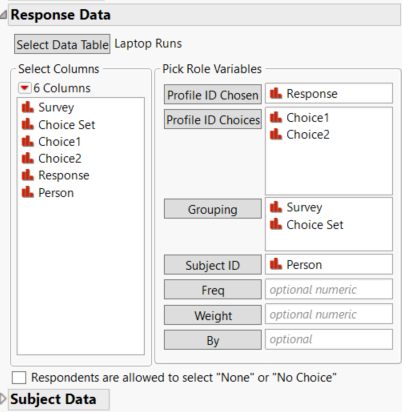This screenshot has height=412, width=402.
Task: Click the Survey icon in the Grouping box
Action: [x=276, y=207]
